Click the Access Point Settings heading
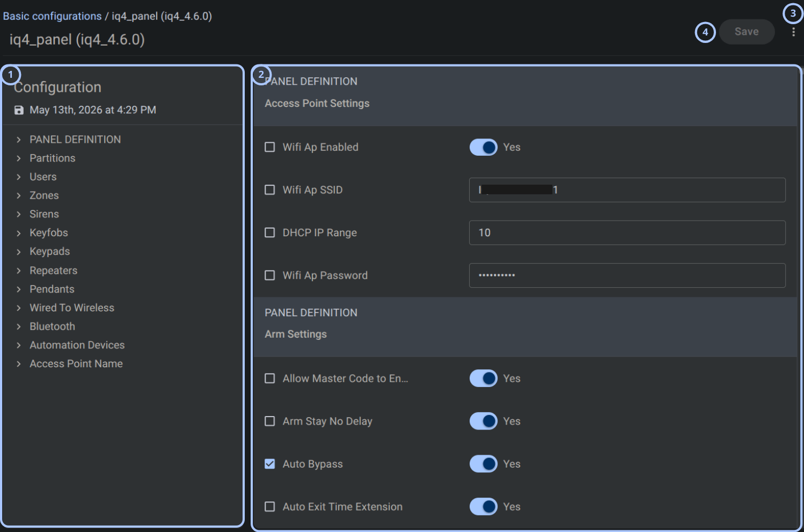The width and height of the screenshot is (804, 532). (x=317, y=104)
